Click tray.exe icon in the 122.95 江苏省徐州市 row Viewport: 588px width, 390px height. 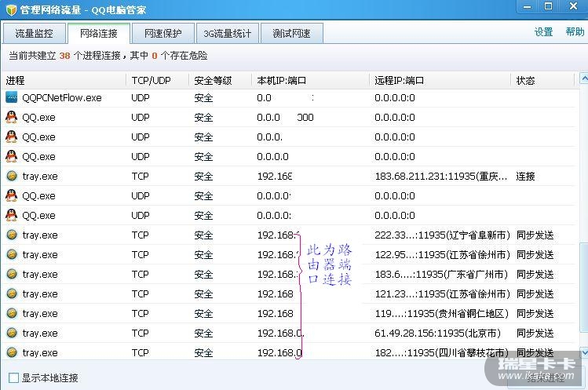[x=12, y=254]
